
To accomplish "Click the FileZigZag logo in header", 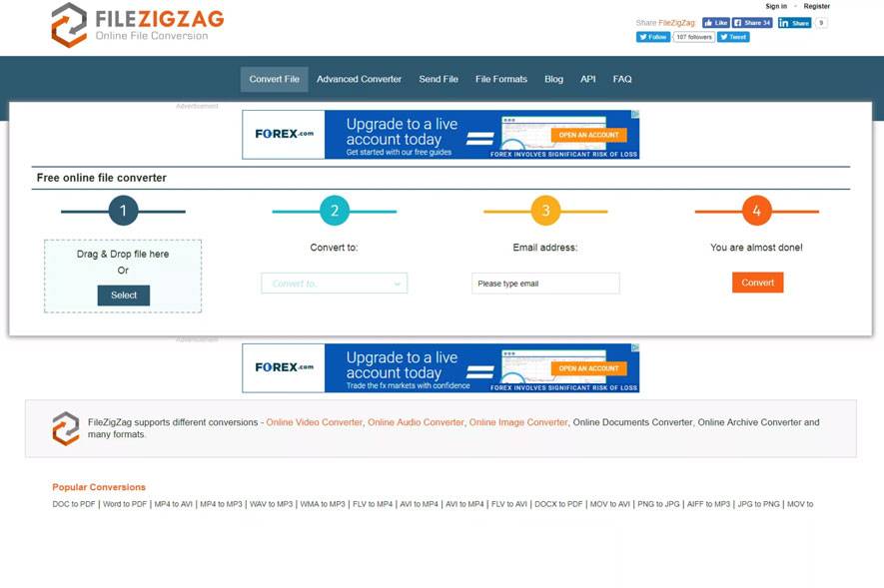I will point(137,25).
